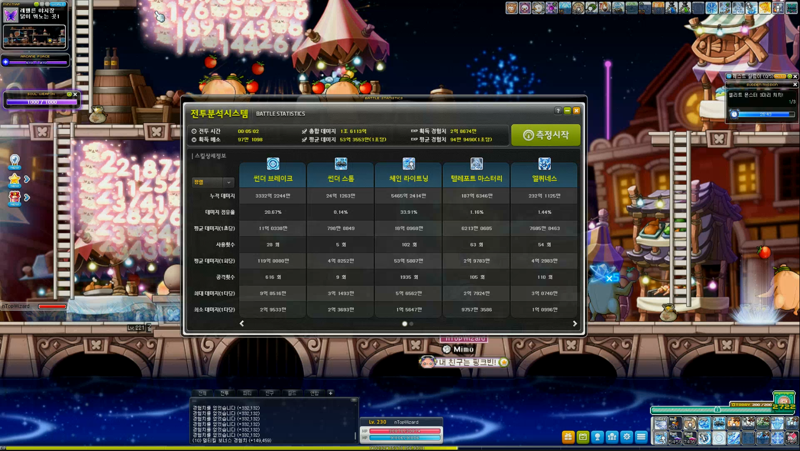Close the quest helper panel at right

pos(795,77)
